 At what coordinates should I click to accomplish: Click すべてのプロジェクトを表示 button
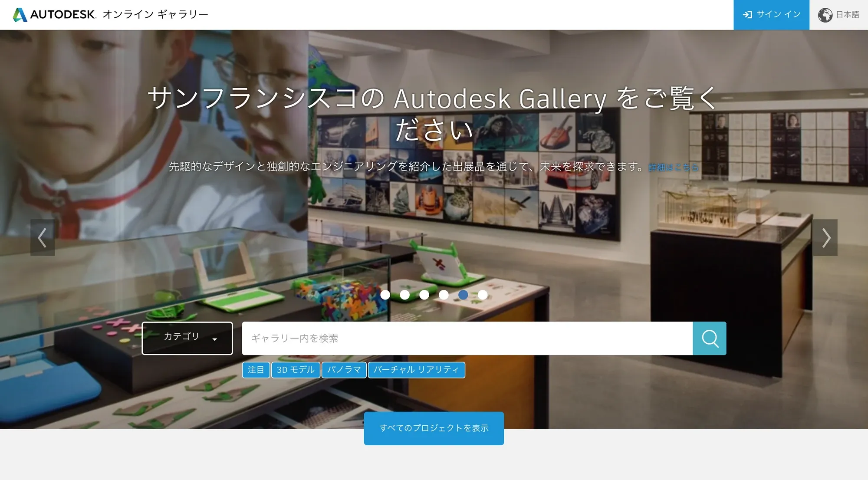pyautogui.click(x=434, y=428)
